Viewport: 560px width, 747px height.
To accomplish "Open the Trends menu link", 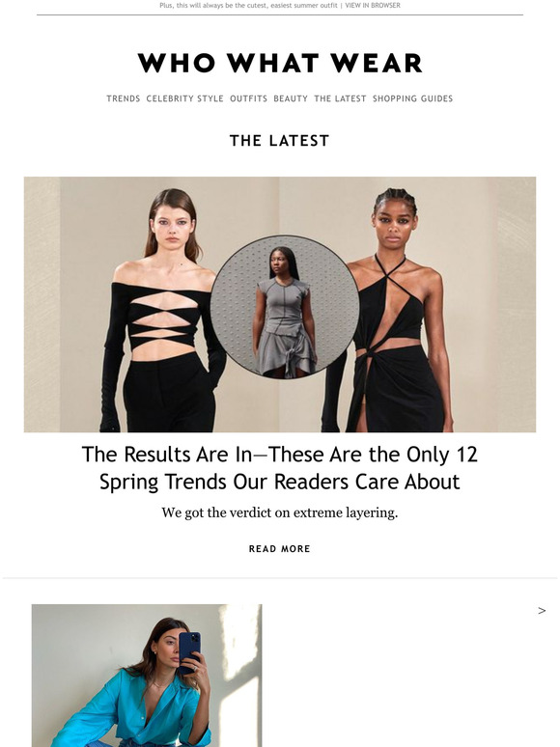I will tap(123, 98).
